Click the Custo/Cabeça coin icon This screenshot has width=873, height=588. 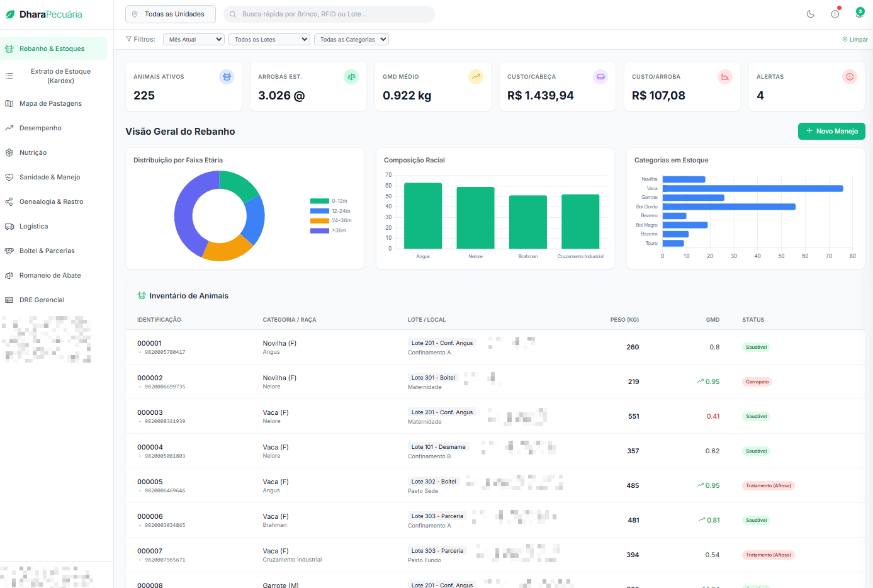[600, 77]
